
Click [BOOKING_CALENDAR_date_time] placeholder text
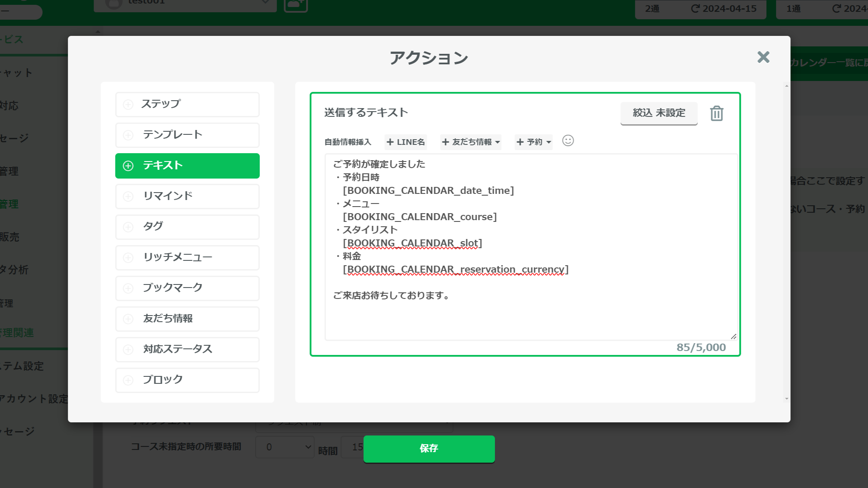[428, 190]
